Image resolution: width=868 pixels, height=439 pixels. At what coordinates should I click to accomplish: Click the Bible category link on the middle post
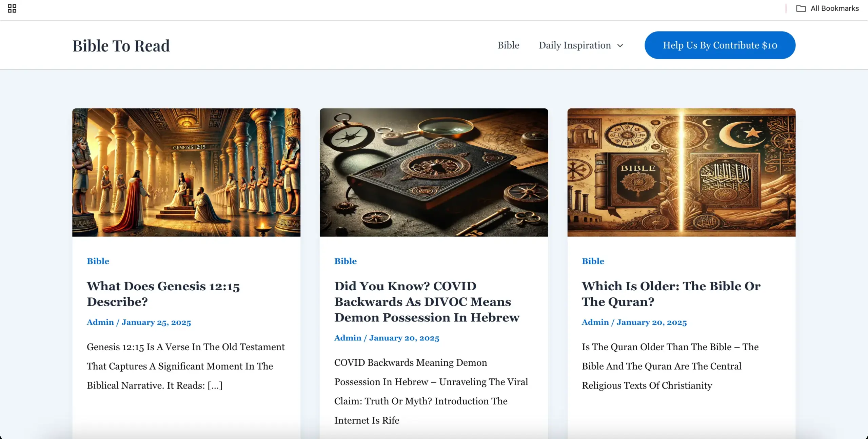pos(345,261)
